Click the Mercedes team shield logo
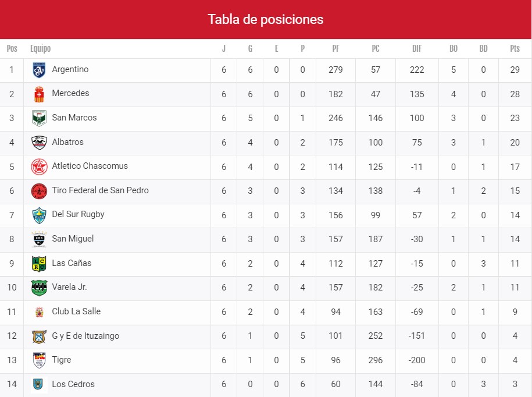532x397 pixels. [x=39, y=94]
